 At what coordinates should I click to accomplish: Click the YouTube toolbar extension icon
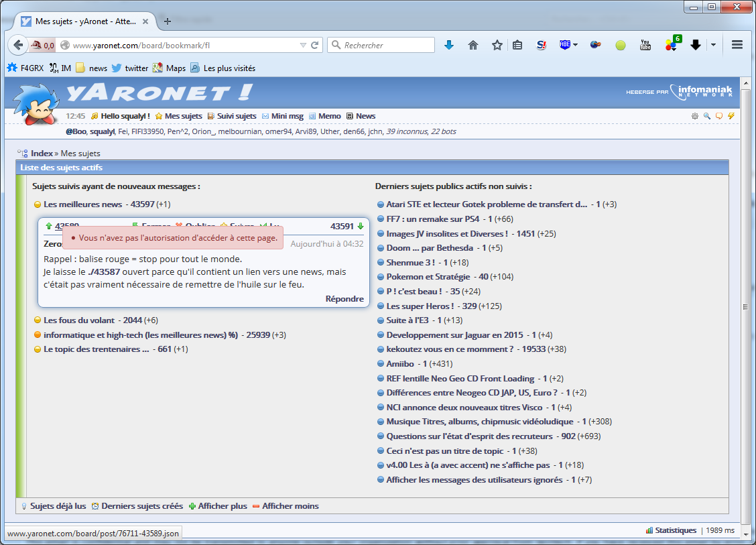click(645, 45)
